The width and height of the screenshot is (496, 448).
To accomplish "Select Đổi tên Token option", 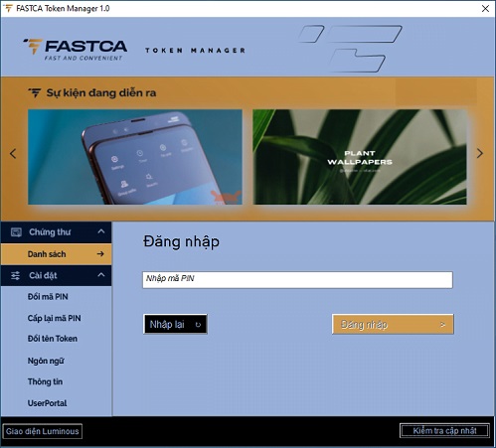I will (x=53, y=339).
